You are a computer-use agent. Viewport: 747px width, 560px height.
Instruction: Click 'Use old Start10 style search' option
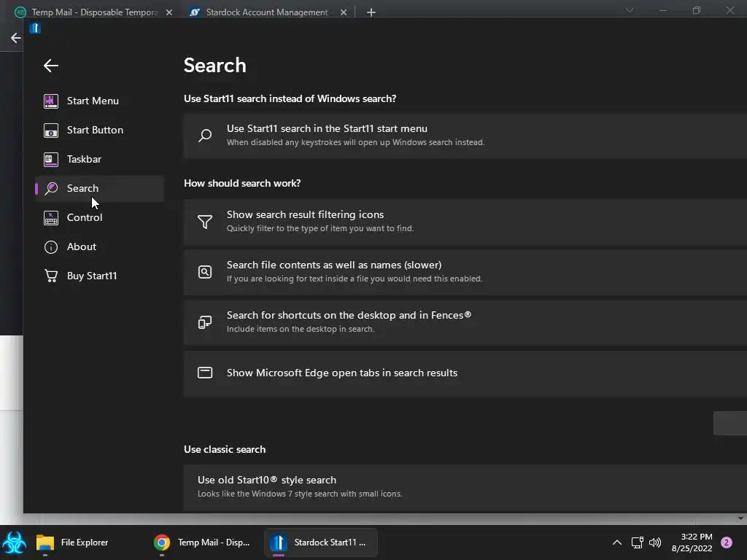point(465,487)
